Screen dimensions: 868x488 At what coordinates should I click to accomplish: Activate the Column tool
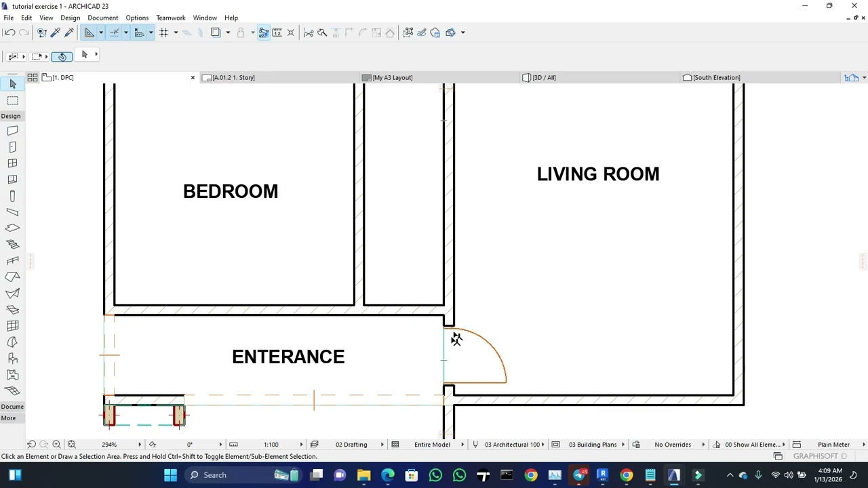[12, 196]
